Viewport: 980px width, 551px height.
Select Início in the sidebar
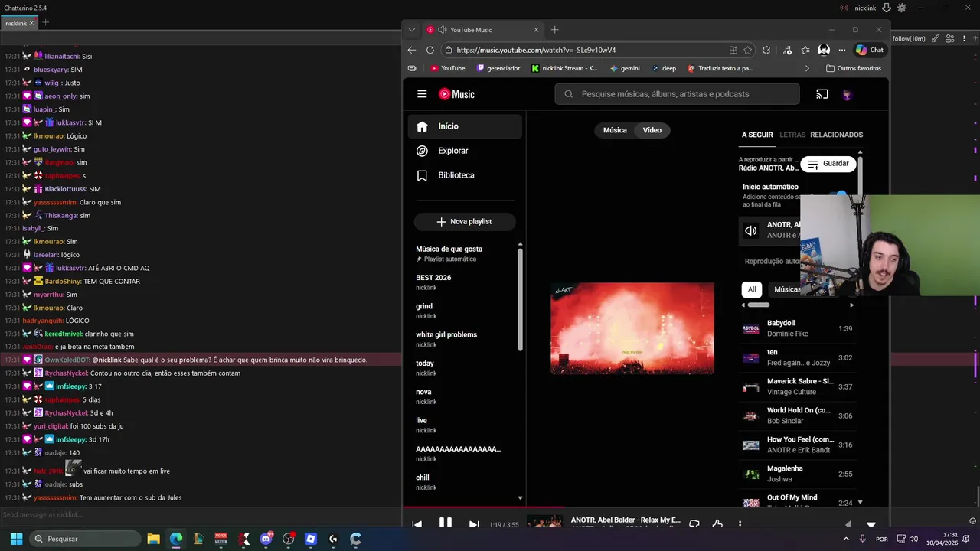(x=465, y=126)
